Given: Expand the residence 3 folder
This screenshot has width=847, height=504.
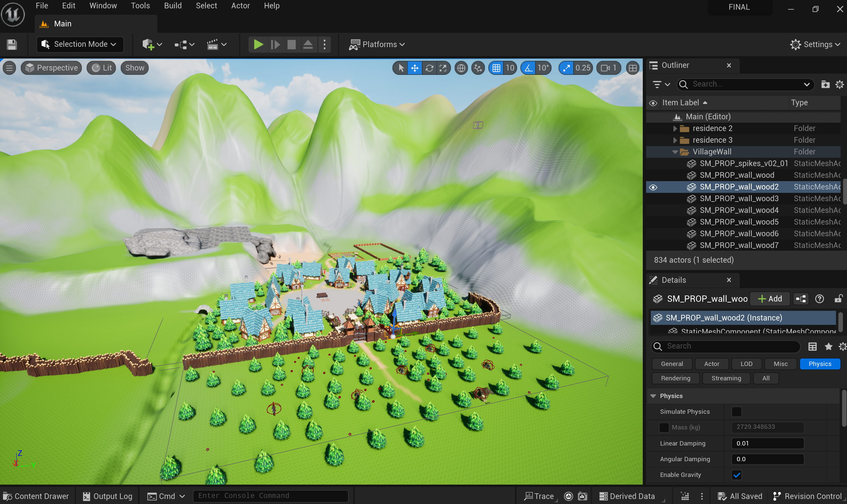Looking at the screenshot, I should click(x=675, y=140).
